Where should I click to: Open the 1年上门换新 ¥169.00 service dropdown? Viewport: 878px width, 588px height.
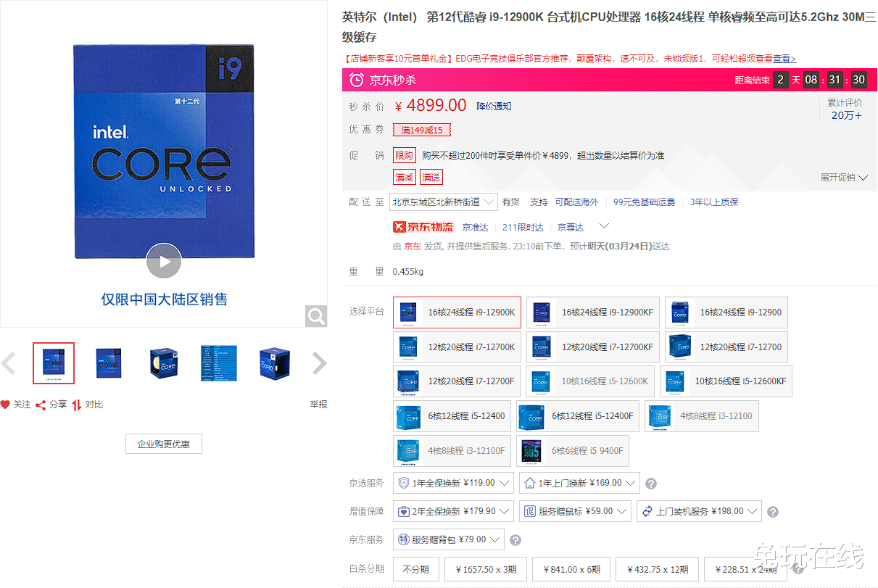(579, 482)
